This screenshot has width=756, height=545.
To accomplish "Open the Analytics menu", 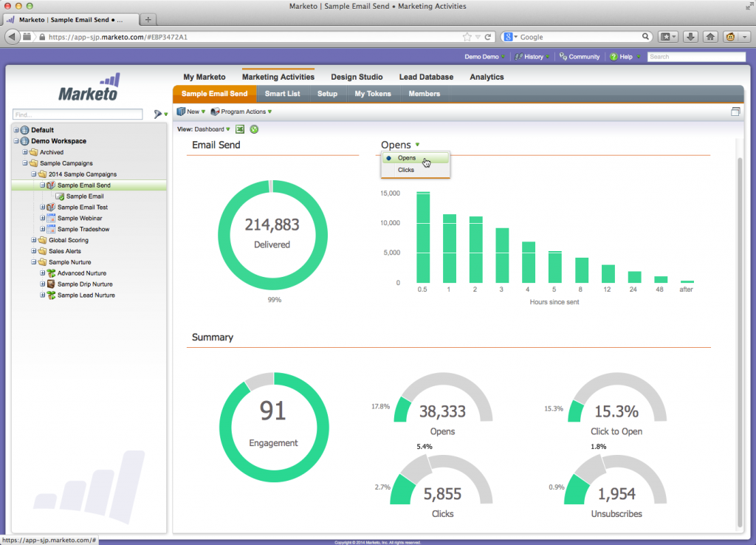I will pyautogui.click(x=487, y=77).
